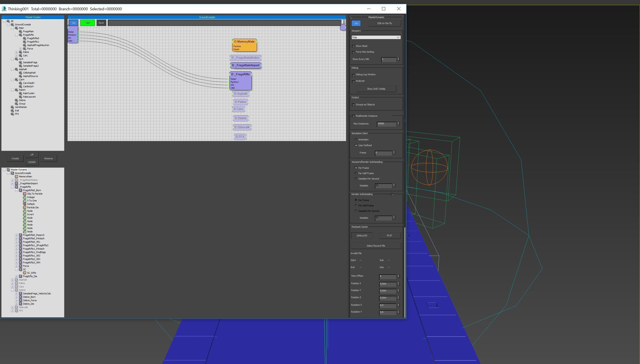Expand the Palms group in Master System
This screenshot has height=364, width=640.
pyautogui.click(x=17, y=52)
